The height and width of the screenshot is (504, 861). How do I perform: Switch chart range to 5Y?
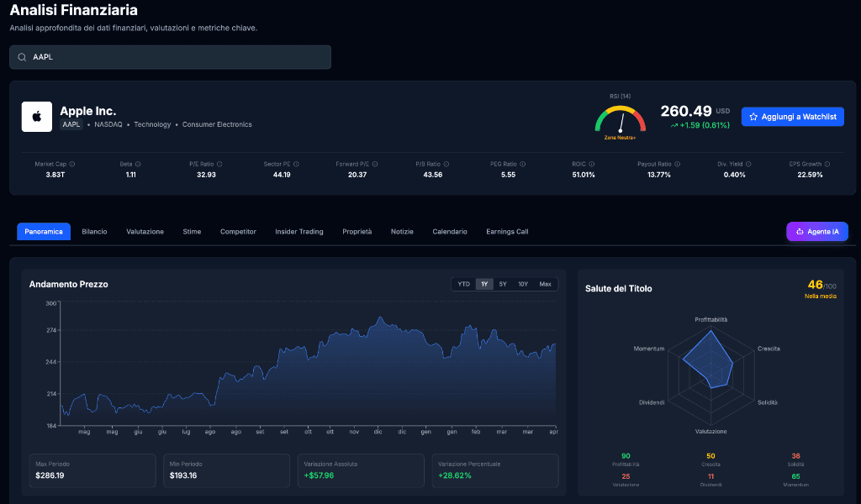click(x=503, y=284)
